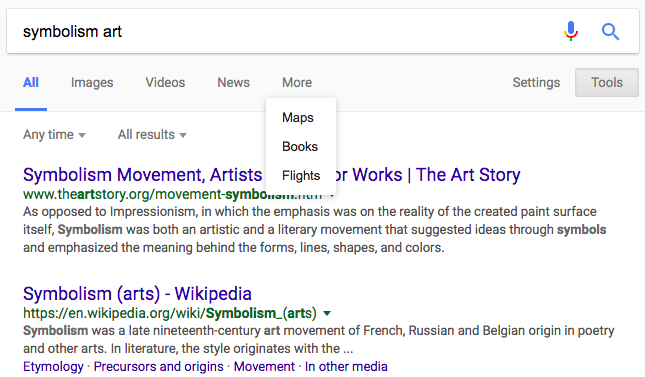Select the All tab
Viewport: 645px width, 377px height.
(31, 83)
